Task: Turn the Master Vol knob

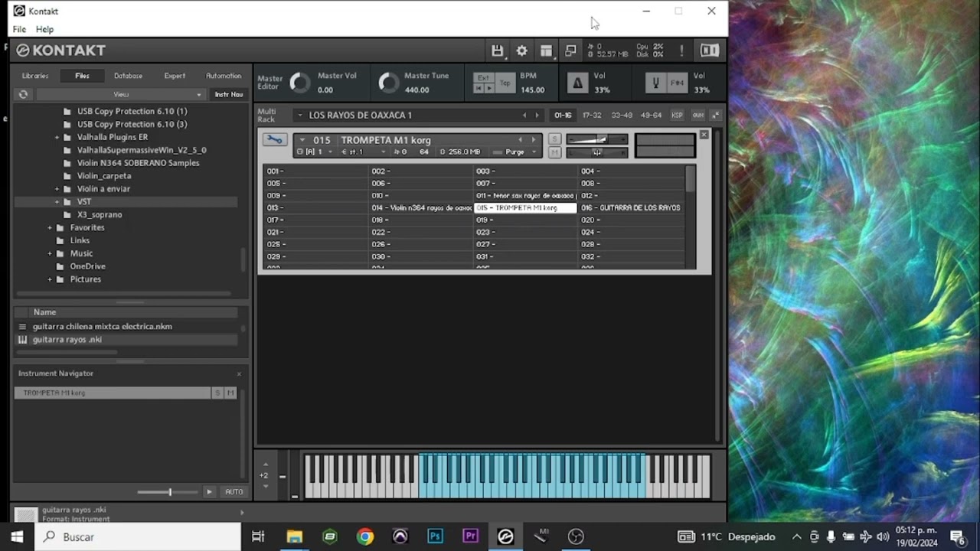Action: coord(300,83)
